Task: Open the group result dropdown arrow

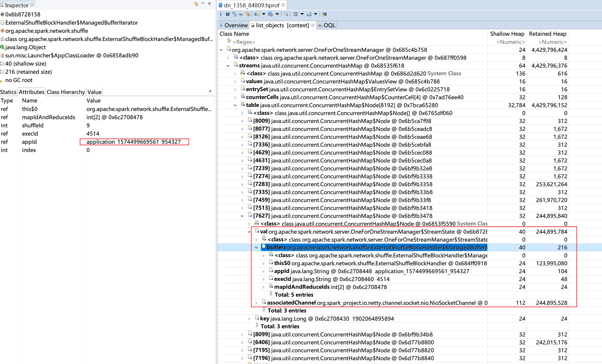Action: 302,14
